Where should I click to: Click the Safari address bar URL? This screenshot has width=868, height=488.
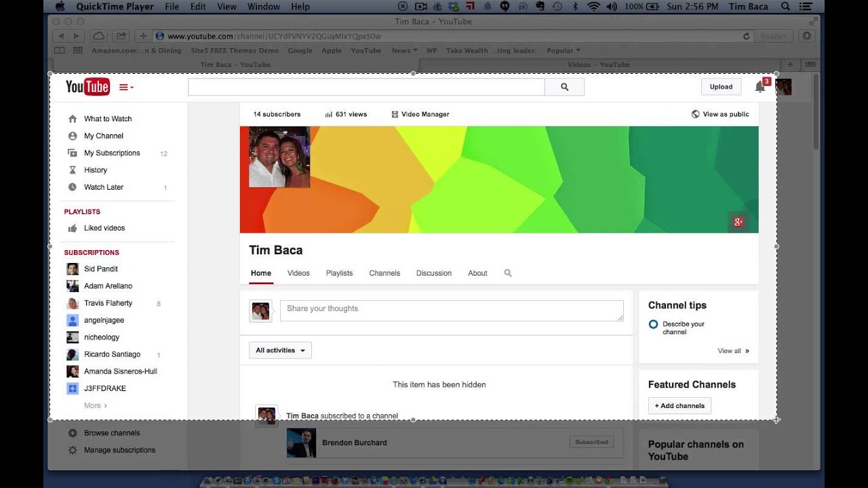pyautogui.click(x=274, y=36)
